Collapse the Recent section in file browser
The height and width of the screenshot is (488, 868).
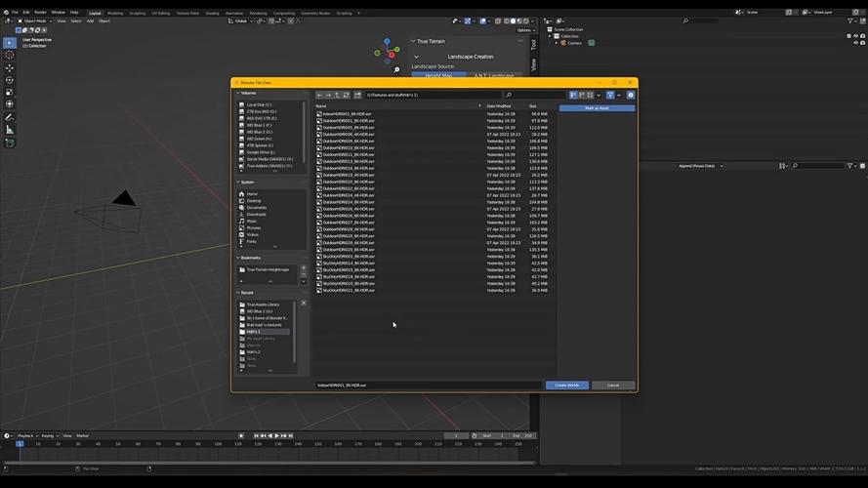point(238,293)
